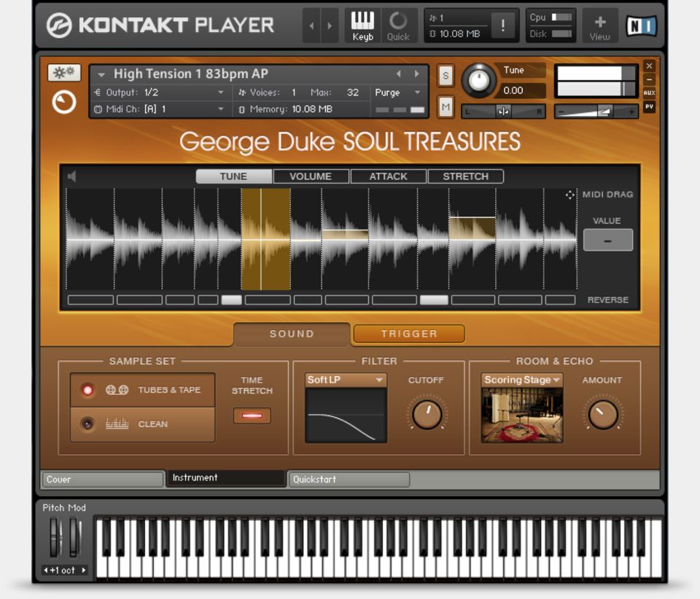Select the Volume tab
The height and width of the screenshot is (599, 700).
311,176
